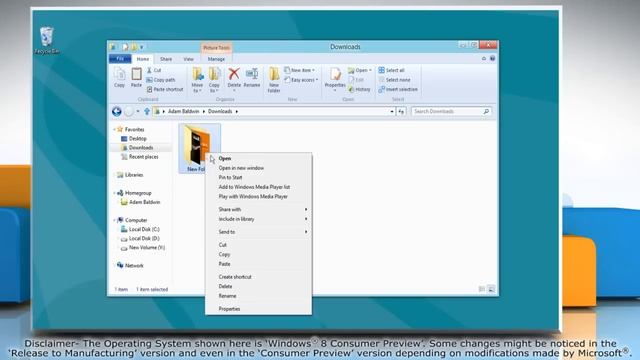
Task: Click Select none in the ribbon
Action: click(394, 80)
